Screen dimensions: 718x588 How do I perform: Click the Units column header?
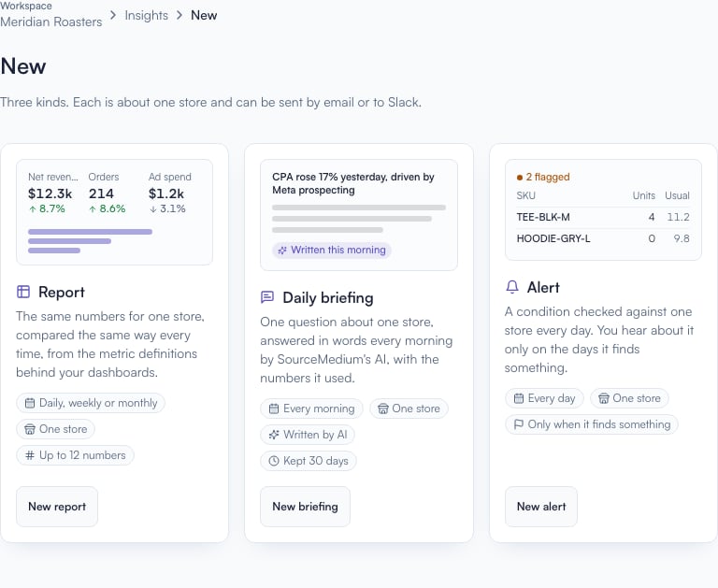coord(644,195)
